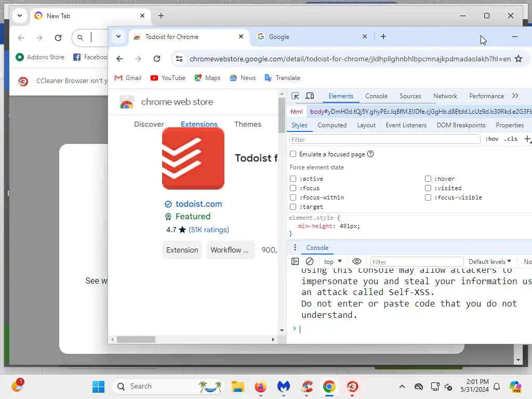Click the styles Filter input field
This screenshot has height=399, width=532.
tap(385, 139)
